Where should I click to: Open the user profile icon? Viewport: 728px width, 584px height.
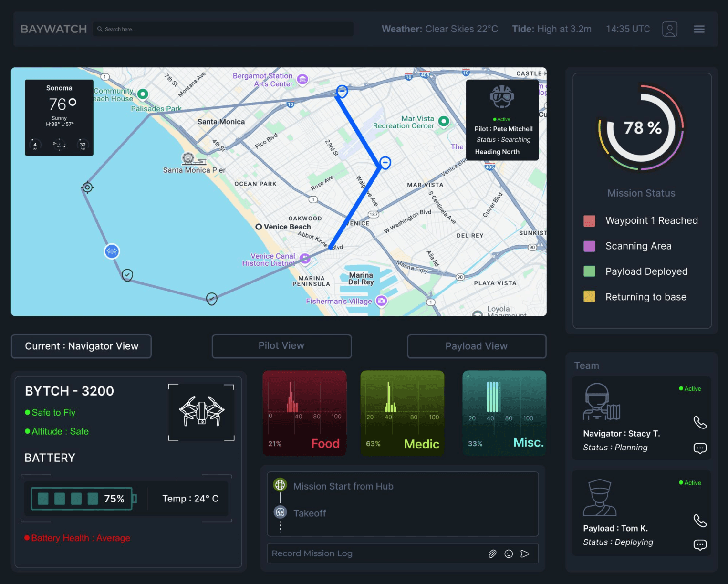point(669,29)
